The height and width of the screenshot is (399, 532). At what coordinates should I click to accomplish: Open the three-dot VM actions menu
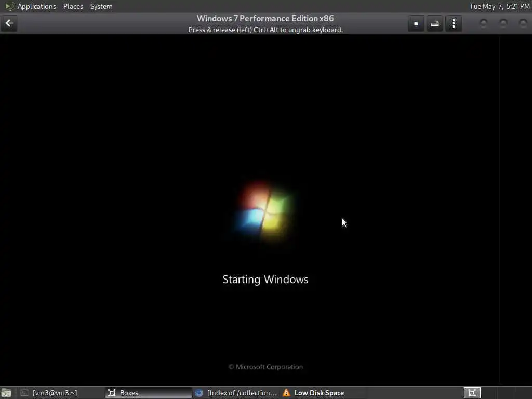[x=453, y=23]
